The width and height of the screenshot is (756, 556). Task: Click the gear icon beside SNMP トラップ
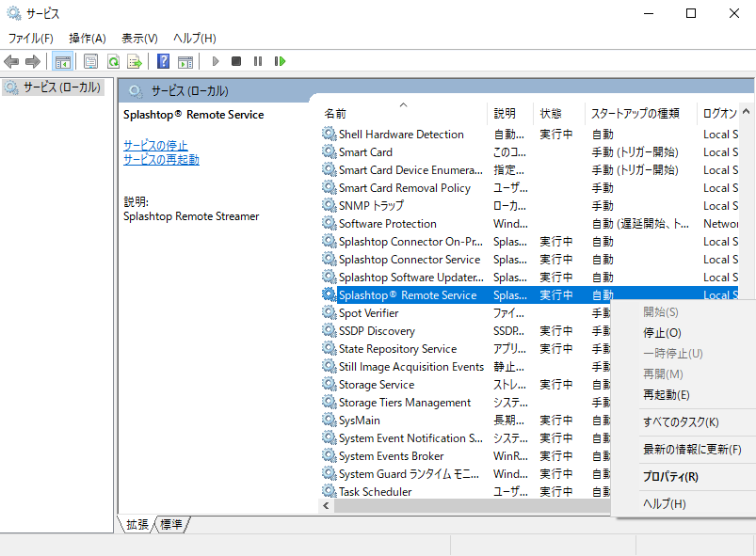pos(330,205)
